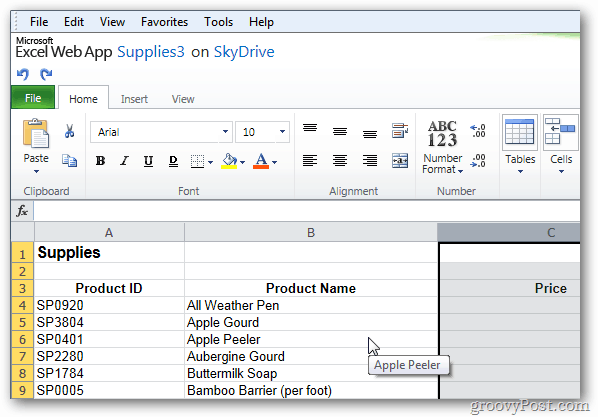
Task: Open the Favorites menu
Action: (164, 22)
